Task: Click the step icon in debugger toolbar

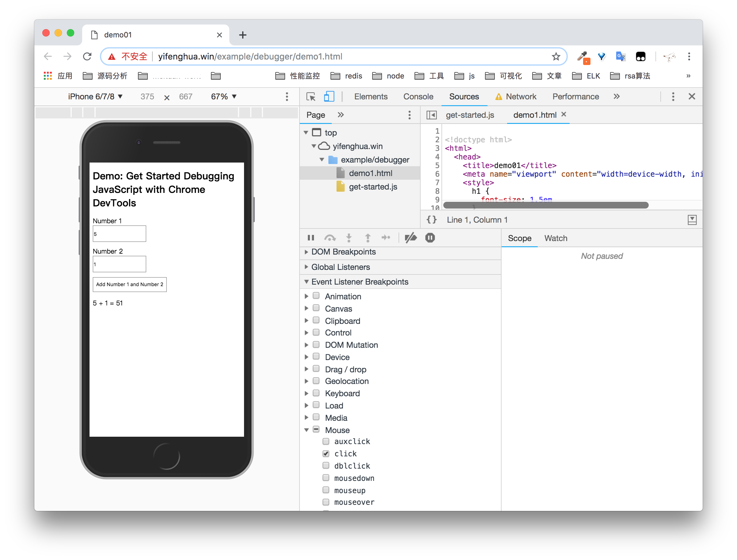Action: tap(386, 238)
